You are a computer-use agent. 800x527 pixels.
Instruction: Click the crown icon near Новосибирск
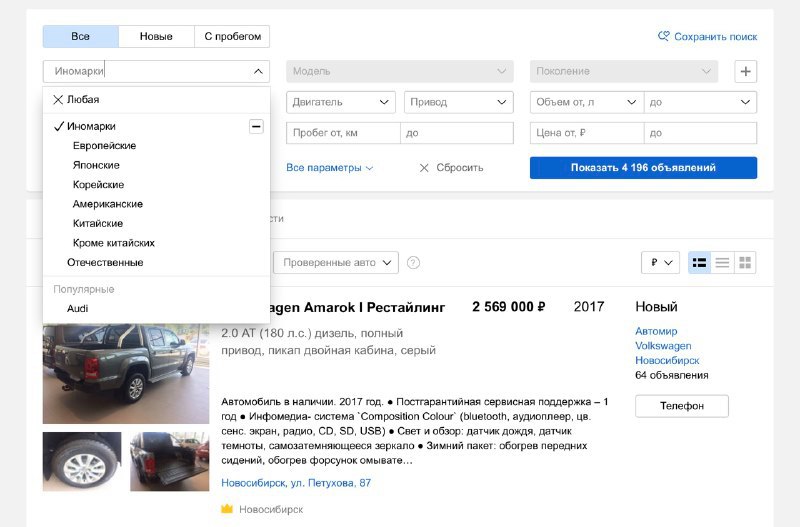pos(227,509)
